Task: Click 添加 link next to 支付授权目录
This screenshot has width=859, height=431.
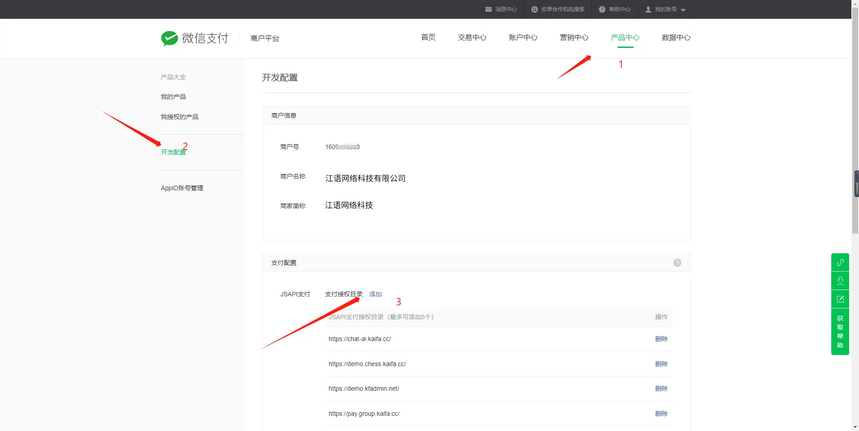Action: tap(376, 294)
